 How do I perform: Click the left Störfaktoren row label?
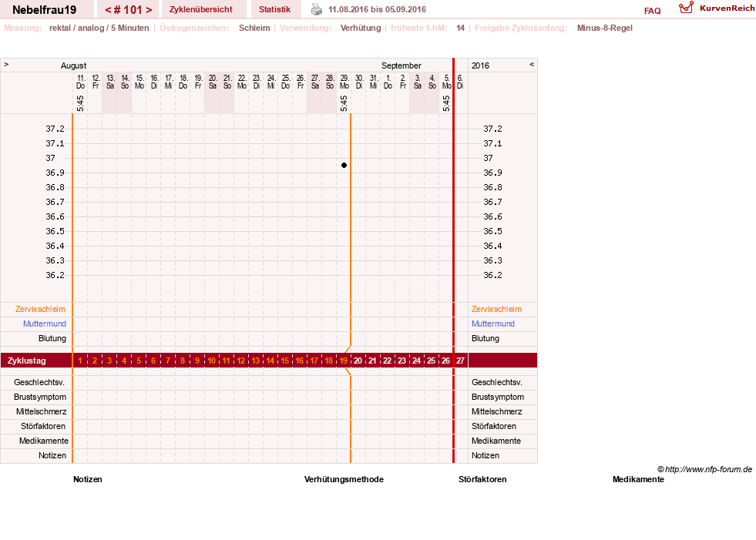tap(43, 426)
